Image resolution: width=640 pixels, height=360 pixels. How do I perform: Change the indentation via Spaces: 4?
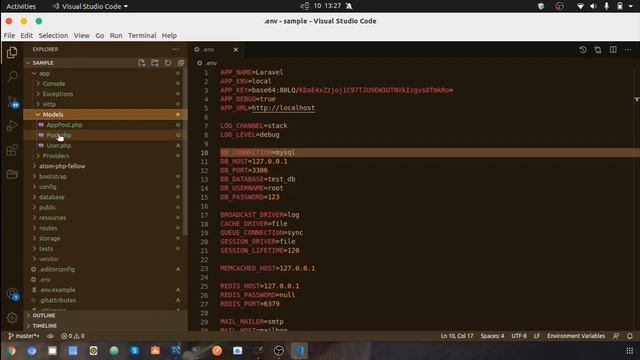tap(492, 336)
